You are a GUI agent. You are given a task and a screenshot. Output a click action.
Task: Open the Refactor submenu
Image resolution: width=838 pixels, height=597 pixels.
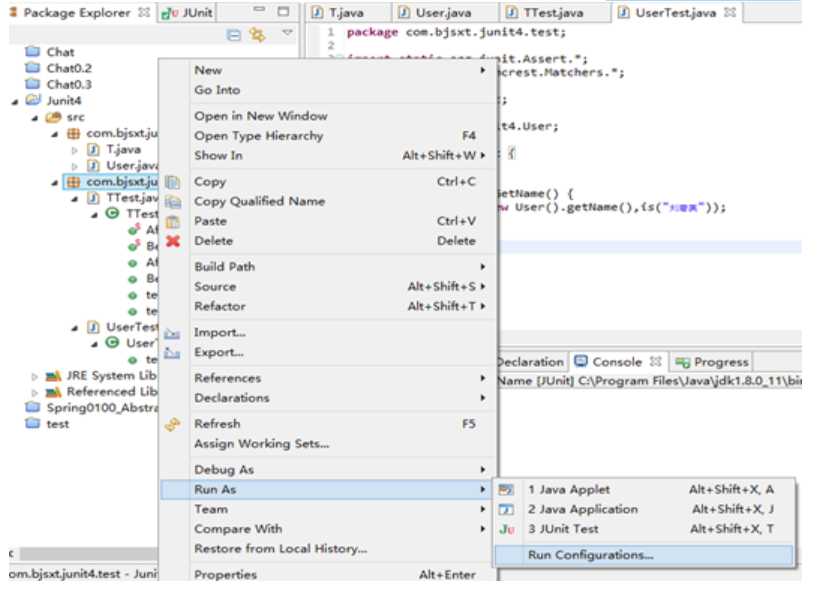(x=328, y=306)
